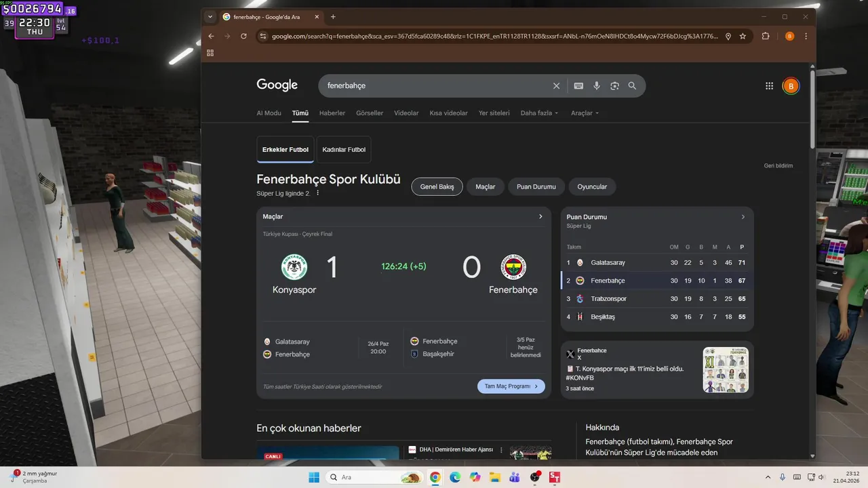Image resolution: width=868 pixels, height=488 pixels.
Task: Switch to AI Modu search tab
Action: [269, 113]
